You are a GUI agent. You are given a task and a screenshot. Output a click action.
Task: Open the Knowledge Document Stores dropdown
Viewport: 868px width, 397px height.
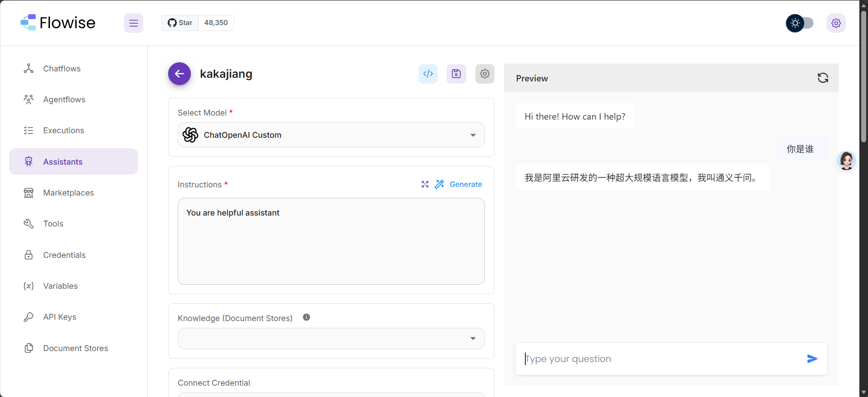[x=331, y=339]
